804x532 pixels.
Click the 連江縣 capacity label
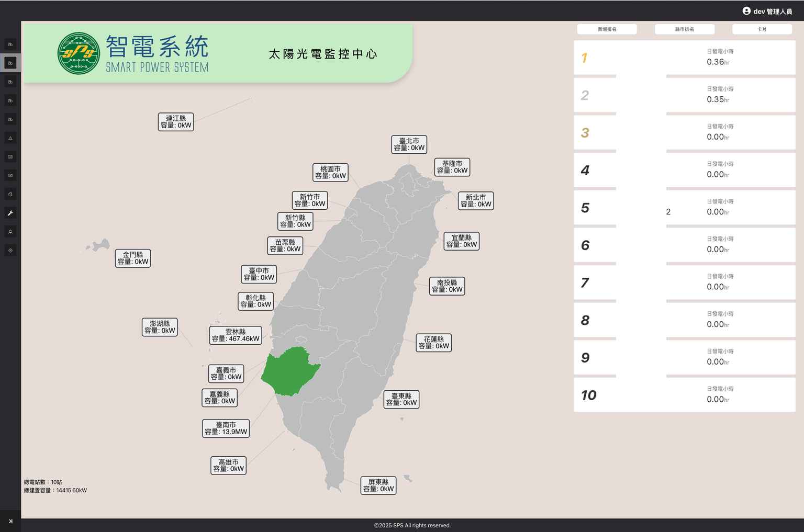point(176,122)
